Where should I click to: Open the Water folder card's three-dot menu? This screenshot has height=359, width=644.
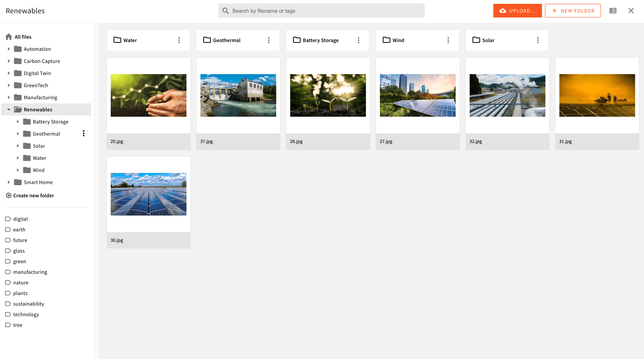pyautogui.click(x=179, y=40)
